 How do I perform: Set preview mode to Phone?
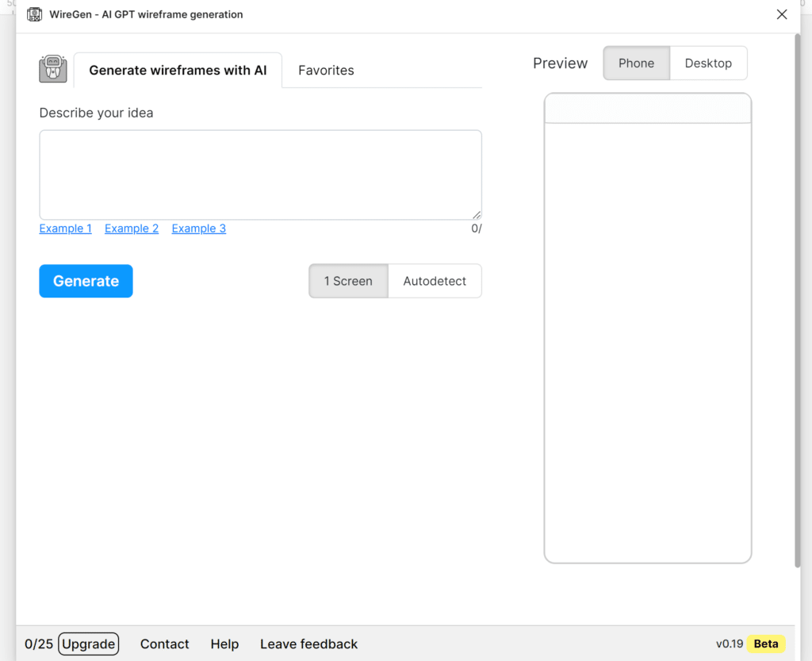click(637, 63)
